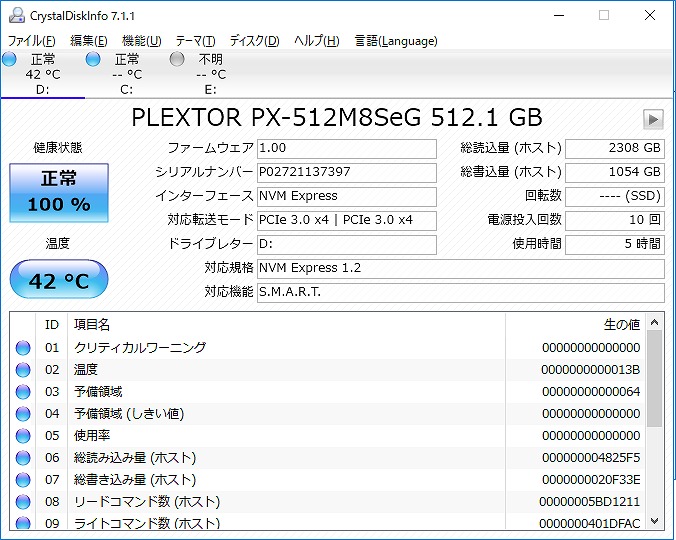Click the interface field NVM Express

(x=347, y=196)
